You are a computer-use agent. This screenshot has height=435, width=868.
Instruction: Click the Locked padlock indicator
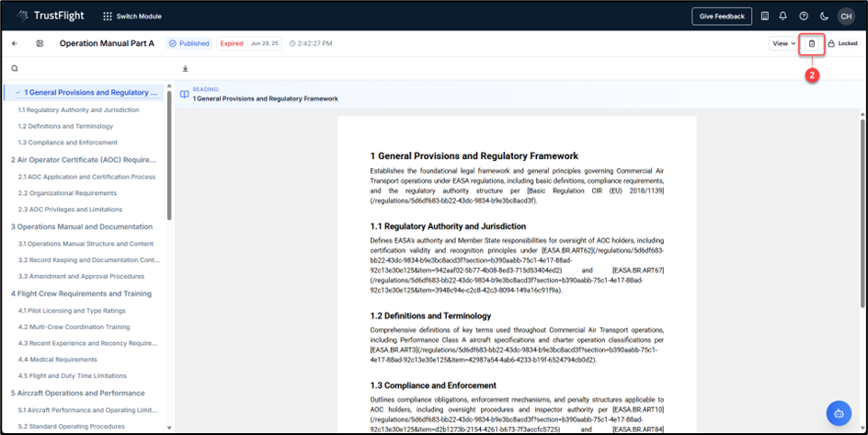[842, 43]
